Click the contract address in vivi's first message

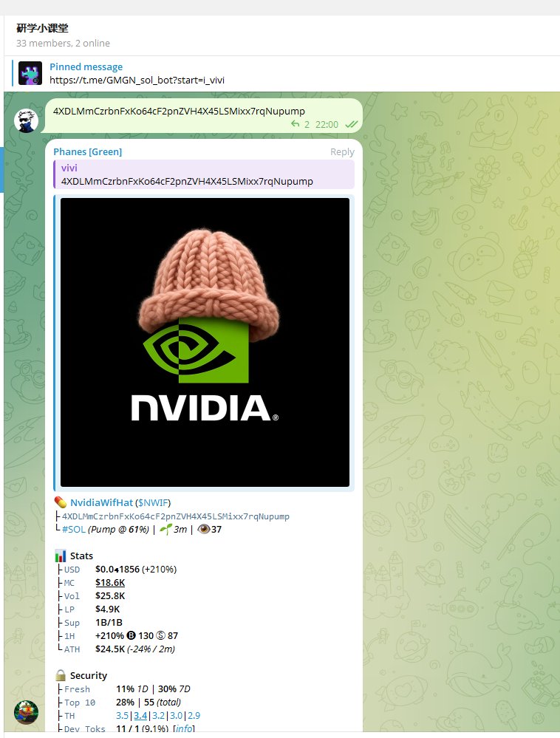pyautogui.click(x=179, y=111)
